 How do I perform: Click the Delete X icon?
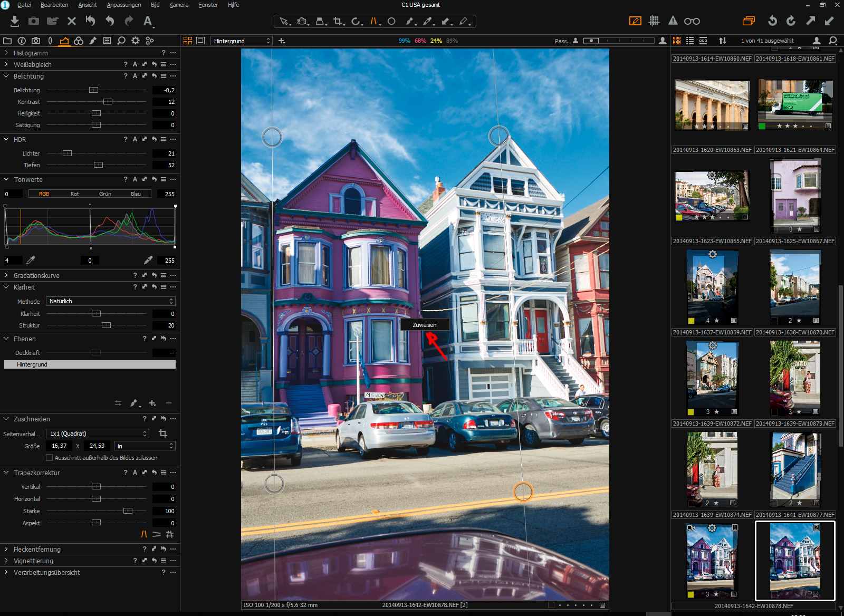(72, 21)
